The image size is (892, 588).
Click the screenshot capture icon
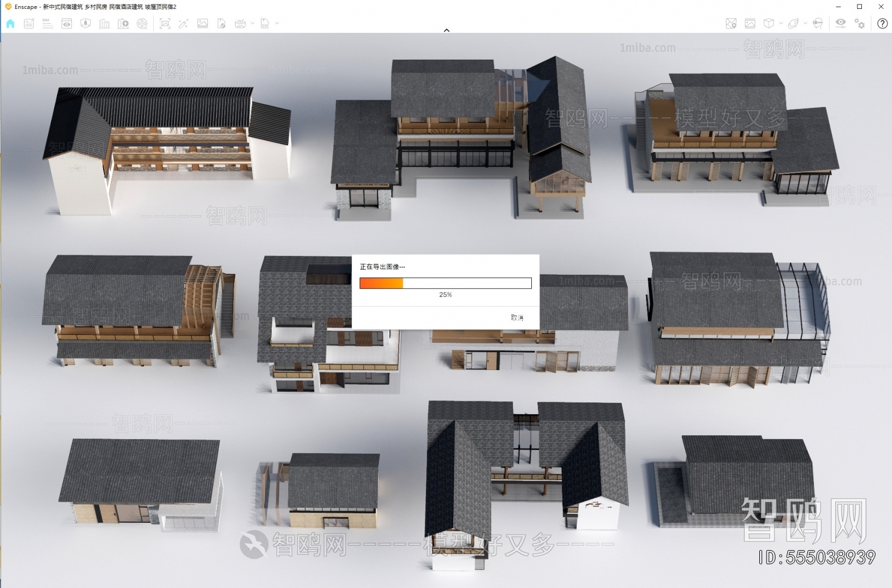164,23
